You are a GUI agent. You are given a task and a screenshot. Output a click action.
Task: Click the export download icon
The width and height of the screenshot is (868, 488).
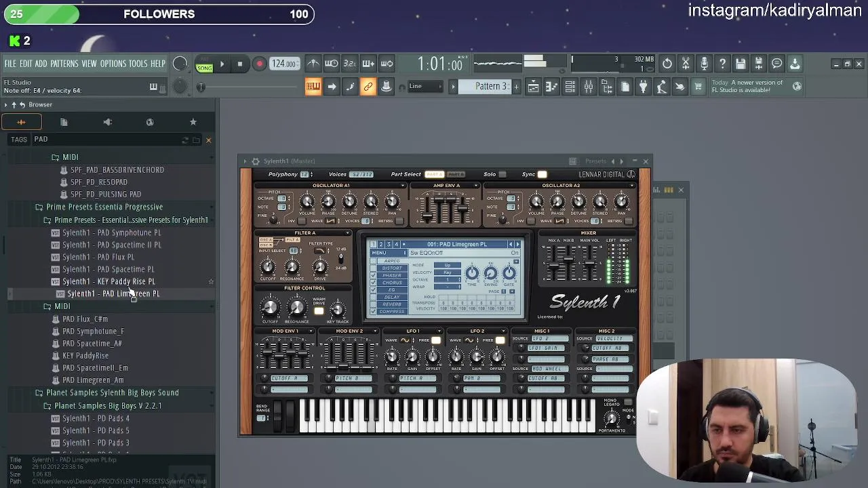[795, 64]
